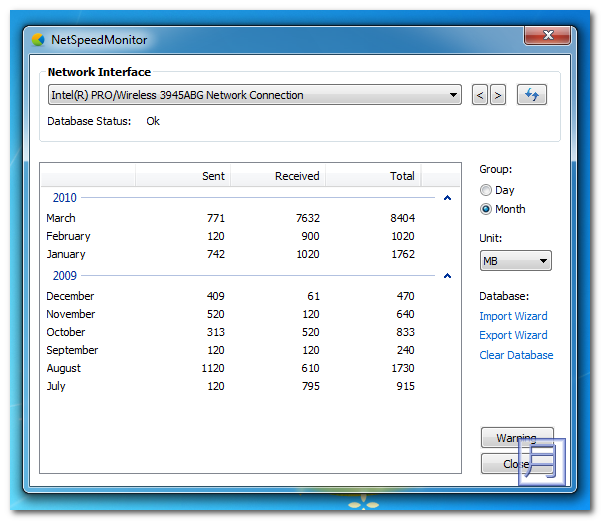Close the window with the red X

coord(548,36)
